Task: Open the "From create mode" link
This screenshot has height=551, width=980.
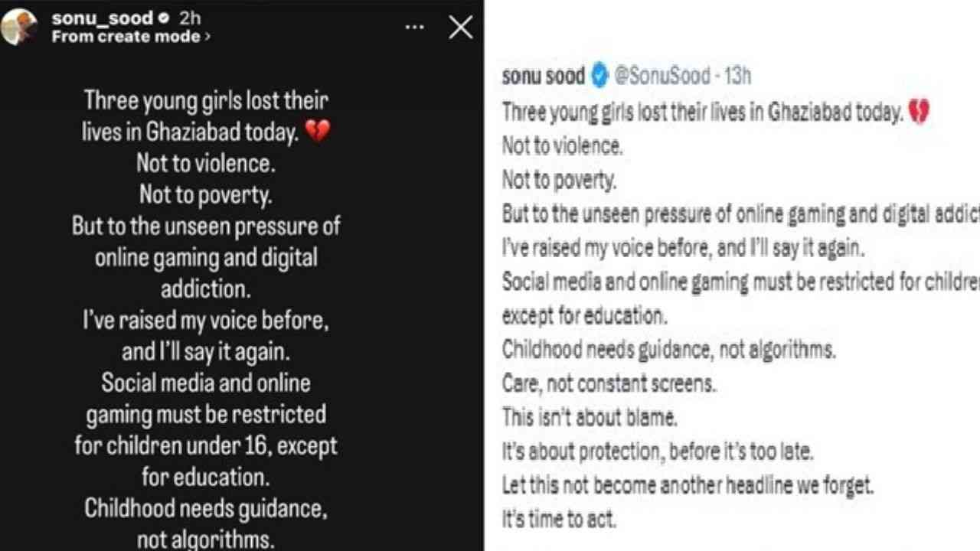Action: (126, 36)
